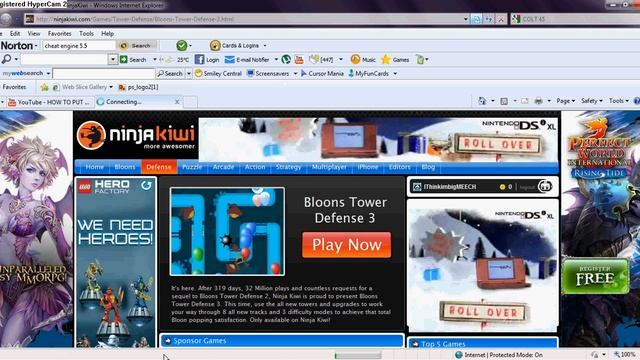The image size is (640, 360).
Task: Click Register FREE on Perfect World ad
Action: click(x=595, y=276)
